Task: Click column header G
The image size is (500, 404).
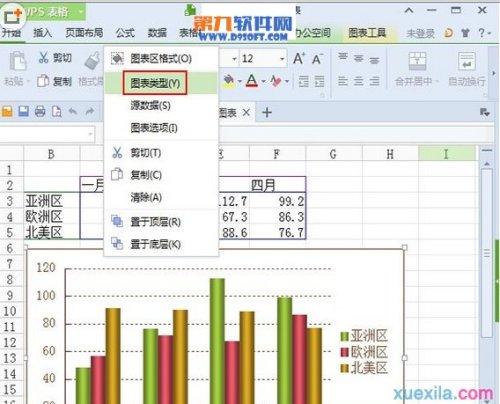Action: (333, 154)
